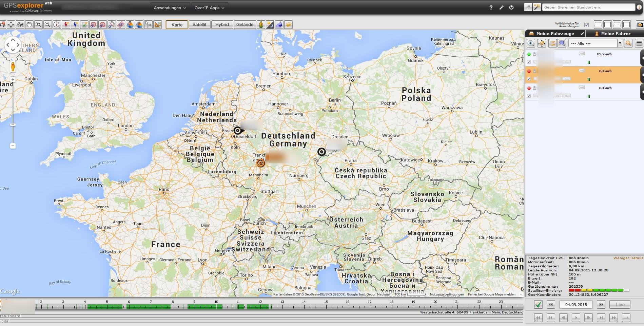This screenshot has height=326, width=644.
Task: Click the vehicle search magnifier icon
Action: 628,43
